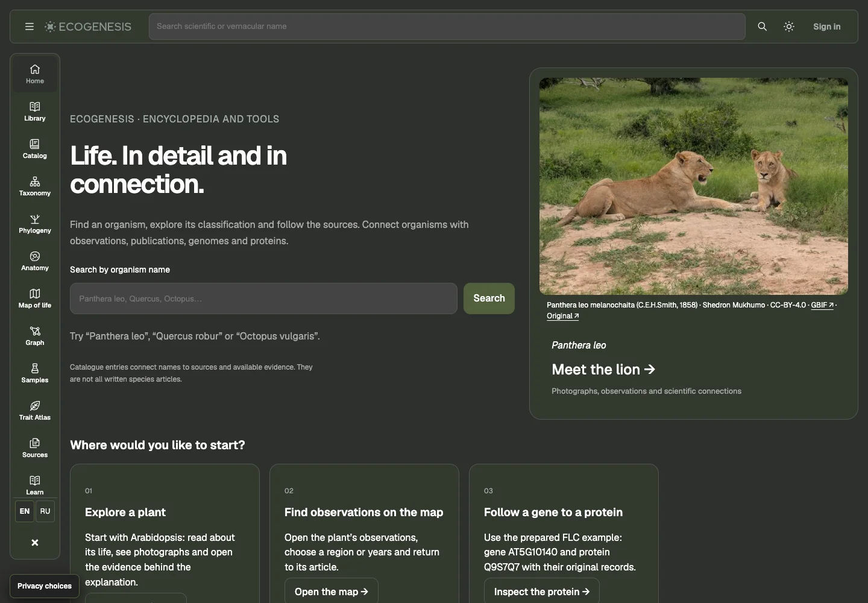Switch language to EN
This screenshot has height=603, width=868.
25,511
